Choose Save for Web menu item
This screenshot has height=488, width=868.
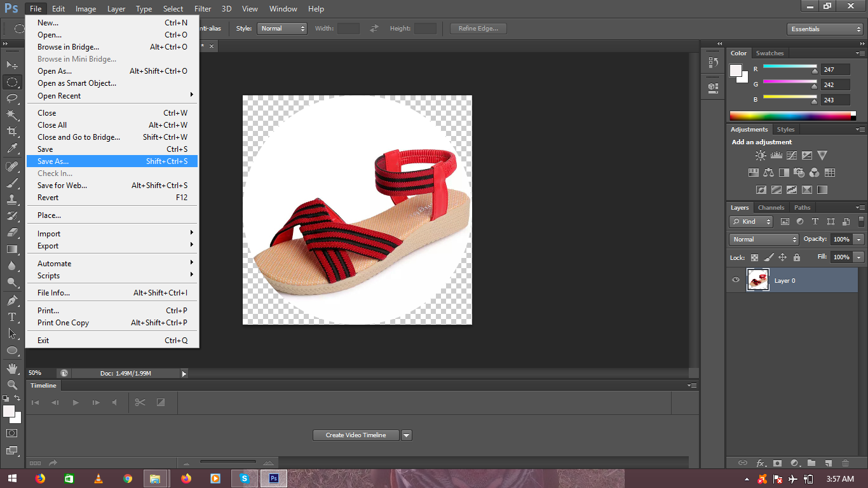[112, 186]
